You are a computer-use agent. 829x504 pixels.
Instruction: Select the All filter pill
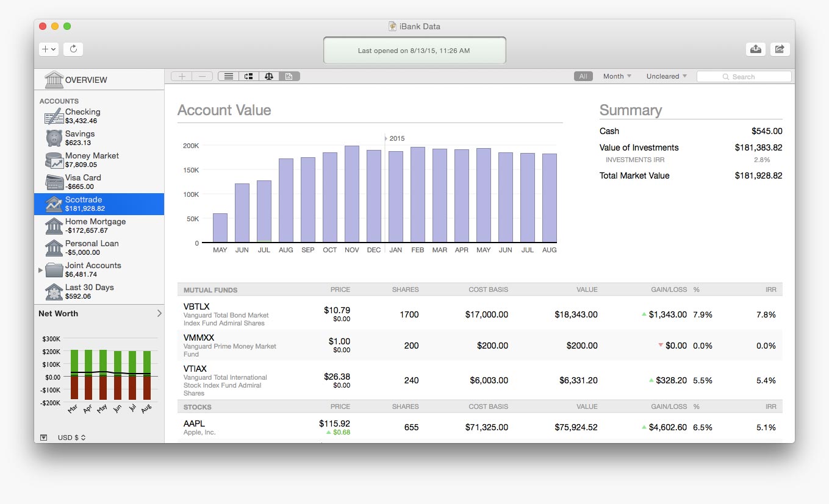pyautogui.click(x=583, y=76)
